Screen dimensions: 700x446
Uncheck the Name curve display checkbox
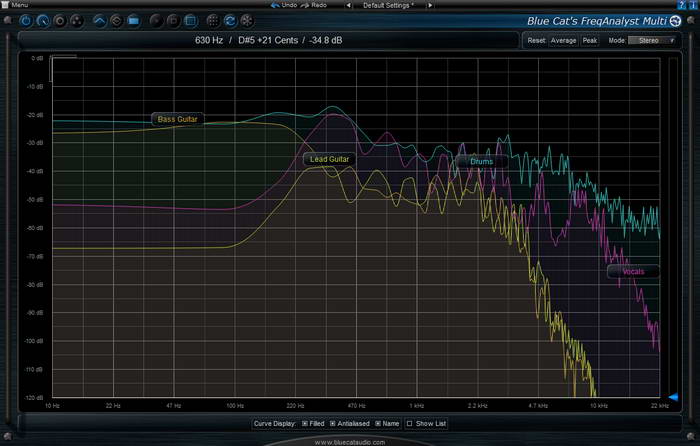379,424
